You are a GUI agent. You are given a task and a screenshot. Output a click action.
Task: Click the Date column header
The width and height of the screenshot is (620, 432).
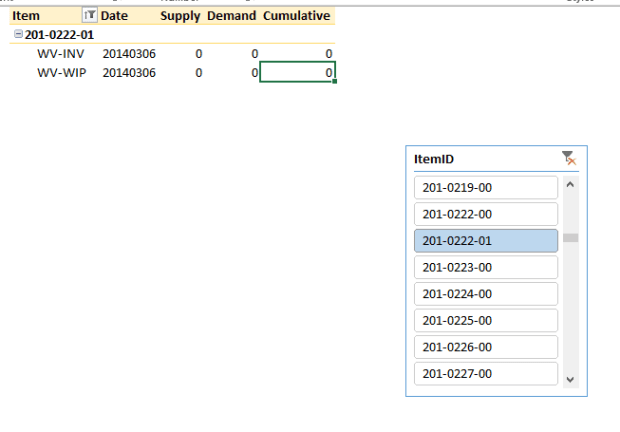115,16
